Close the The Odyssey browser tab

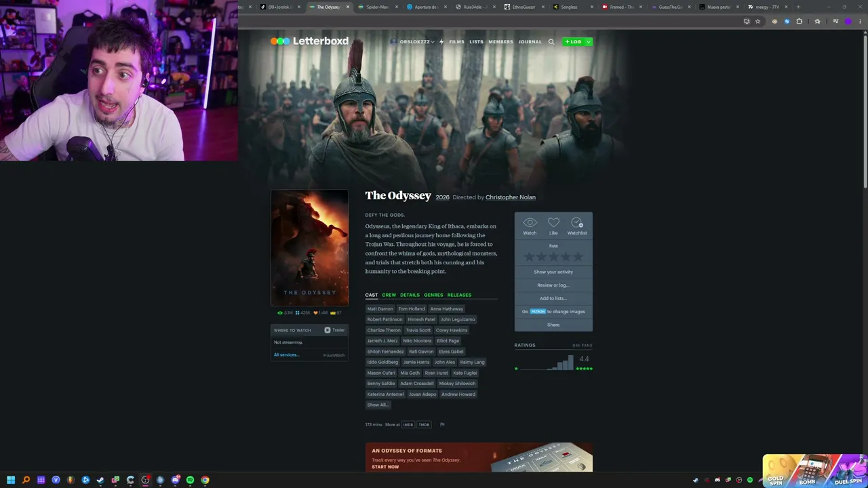pyautogui.click(x=348, y=7)
